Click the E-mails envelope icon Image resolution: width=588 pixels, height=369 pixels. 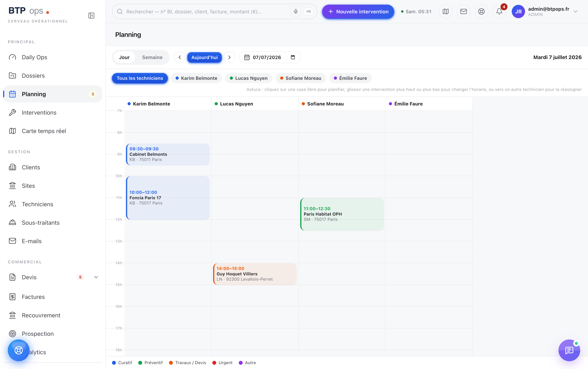coord(12,241)
